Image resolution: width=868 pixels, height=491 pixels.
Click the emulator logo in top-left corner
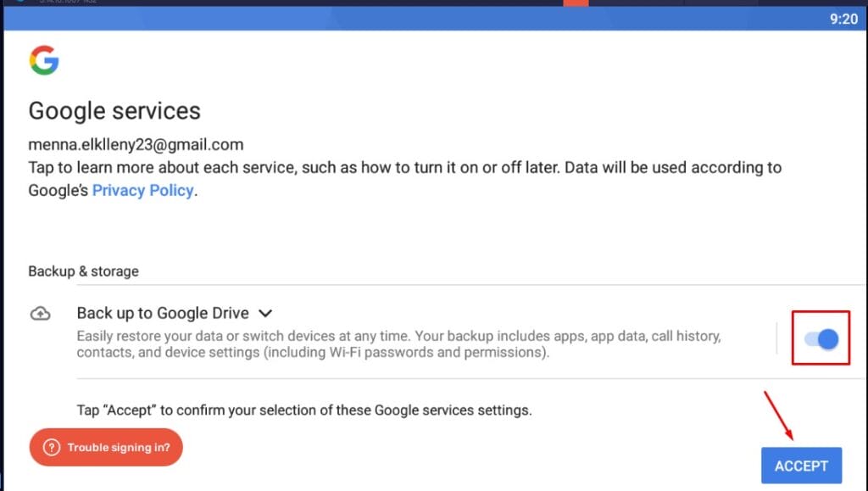[20, 1]
